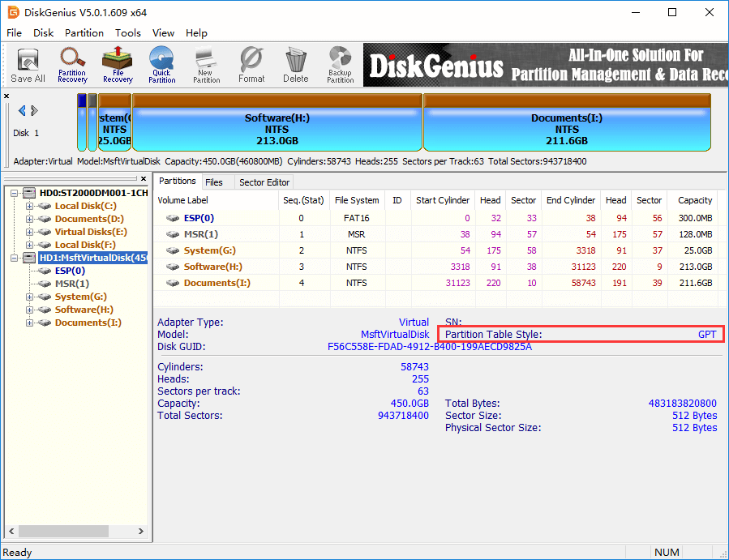The height and width of the screenshot is (560, 729).
Task: Switch to the Files tab
Action: click(x=214, y=182)
